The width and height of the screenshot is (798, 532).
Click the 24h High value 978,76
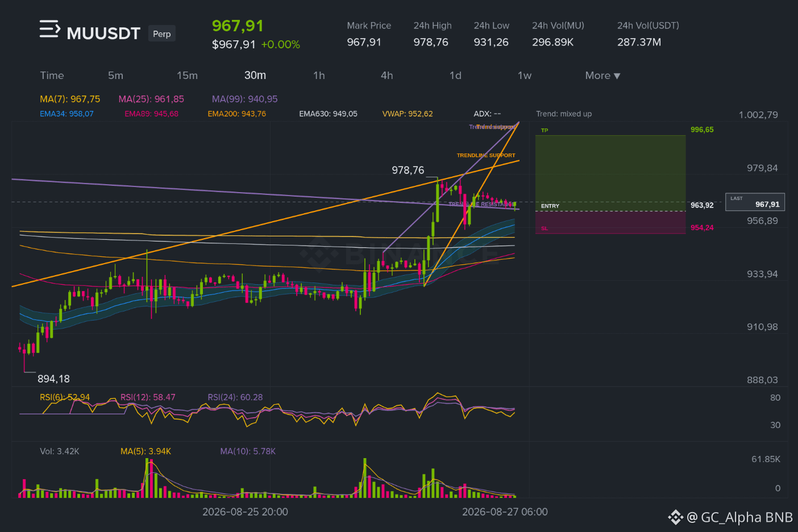tap(431, 42)
